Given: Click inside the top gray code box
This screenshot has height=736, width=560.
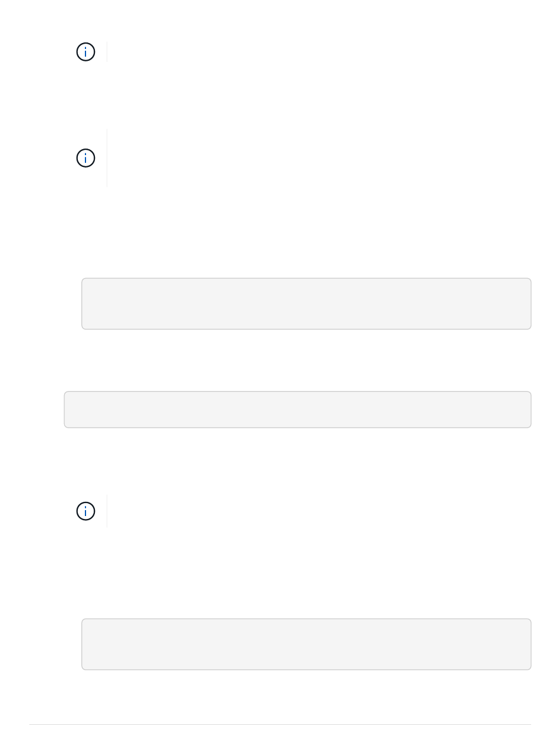Looking at the screenshot, I should tap(306, 304).
